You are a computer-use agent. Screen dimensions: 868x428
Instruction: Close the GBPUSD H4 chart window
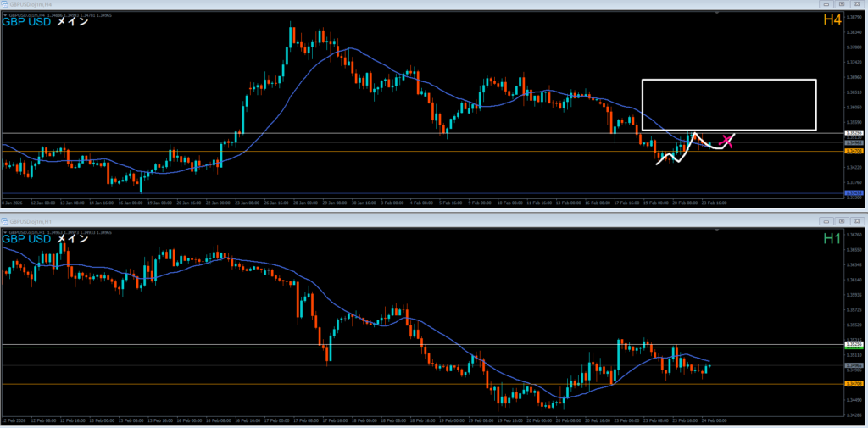(856, 4)
